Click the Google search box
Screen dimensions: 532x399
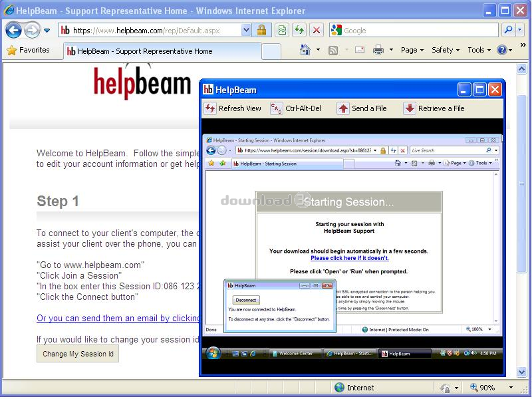[414, 31]
